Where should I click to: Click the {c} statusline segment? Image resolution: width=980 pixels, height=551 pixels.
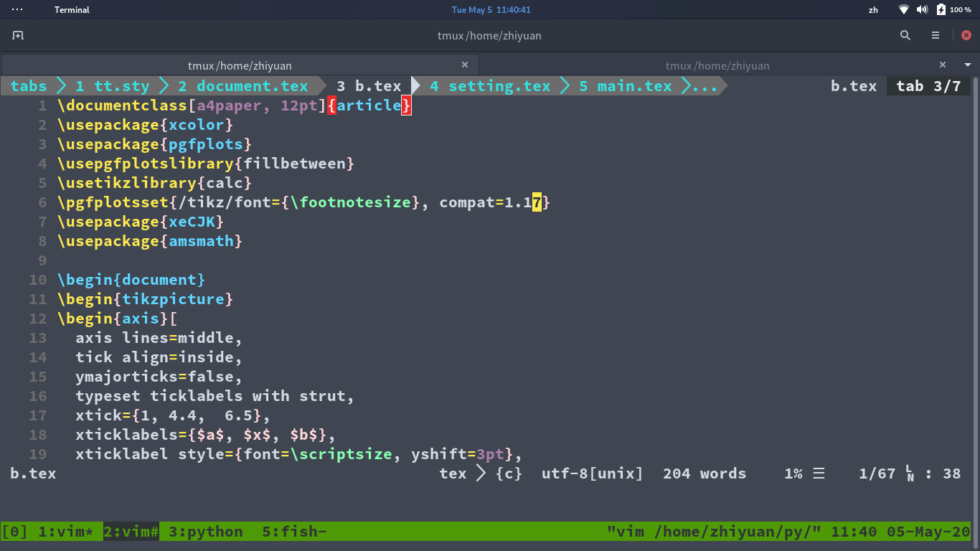[509, 474]
